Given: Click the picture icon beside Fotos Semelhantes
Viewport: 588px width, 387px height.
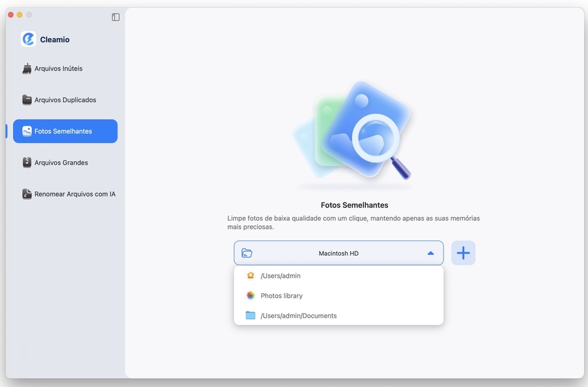Looking at the screenshot, I should click(x=26, y=131).
